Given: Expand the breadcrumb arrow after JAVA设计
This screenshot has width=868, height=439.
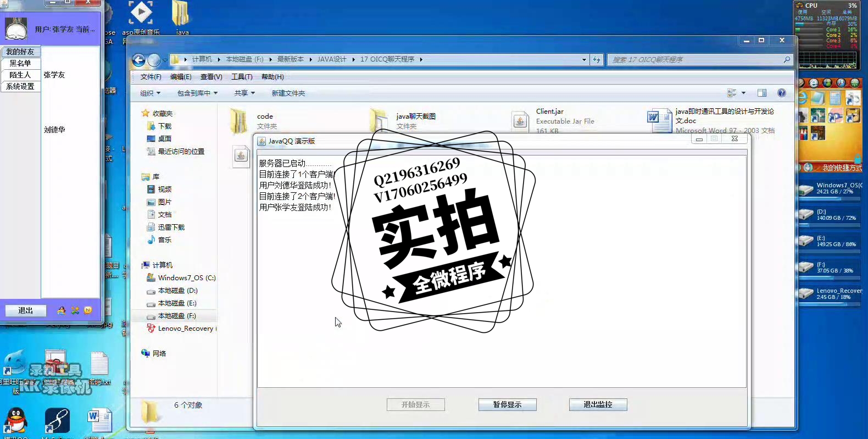Looking at the screenshot, I should point(353,59).
